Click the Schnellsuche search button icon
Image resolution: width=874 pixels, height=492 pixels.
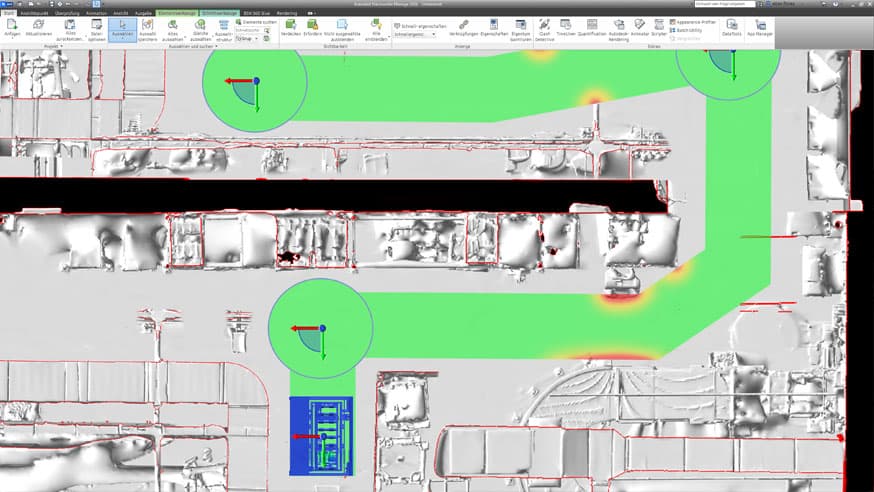267,31
